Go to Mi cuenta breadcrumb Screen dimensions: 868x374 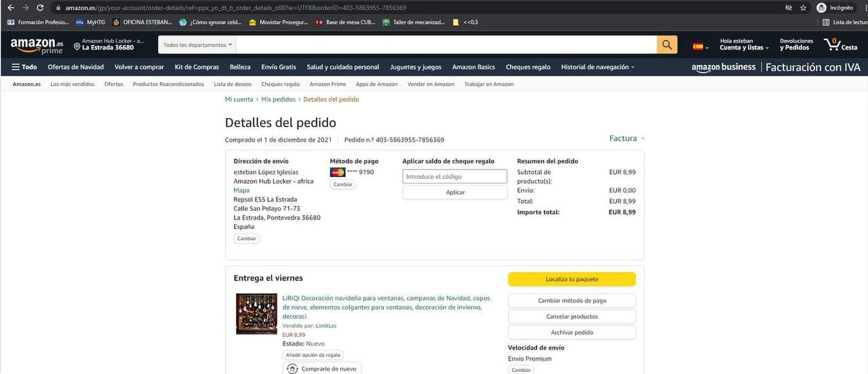click(x=239, y=100)
